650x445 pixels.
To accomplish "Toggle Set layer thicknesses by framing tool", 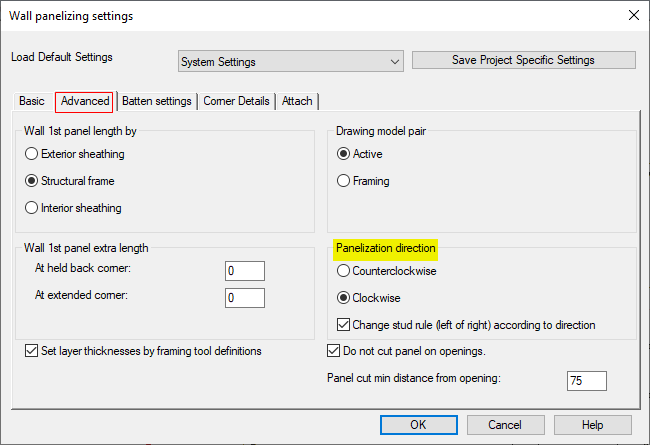I will coord(33,351).
